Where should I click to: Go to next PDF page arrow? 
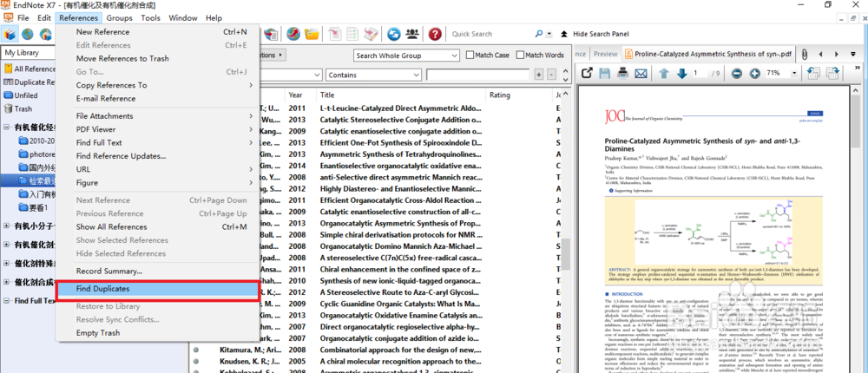pos(682,73)
